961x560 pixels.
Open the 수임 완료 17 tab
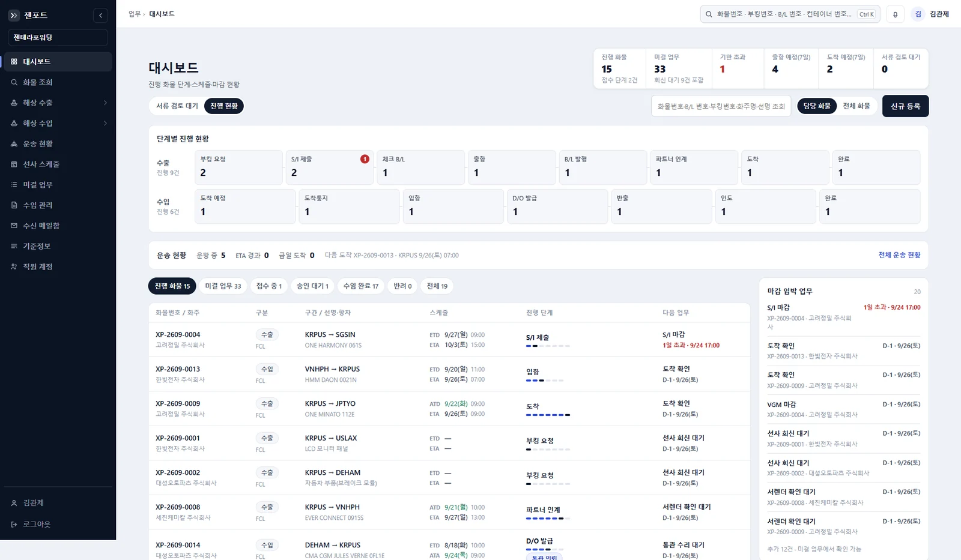click(x=361, y=286)
